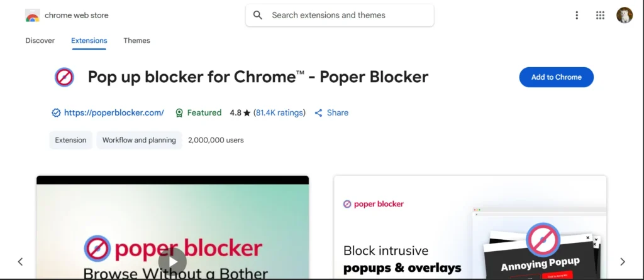Click the Poper Blocker extension logo
644x280 pixels.
click(x=64, y=77)
